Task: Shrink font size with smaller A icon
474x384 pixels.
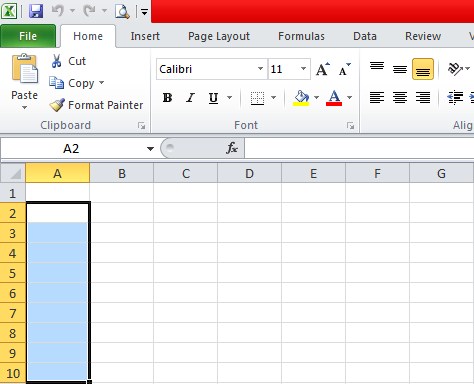Action: pyautogui.click(x=345, y=69)
